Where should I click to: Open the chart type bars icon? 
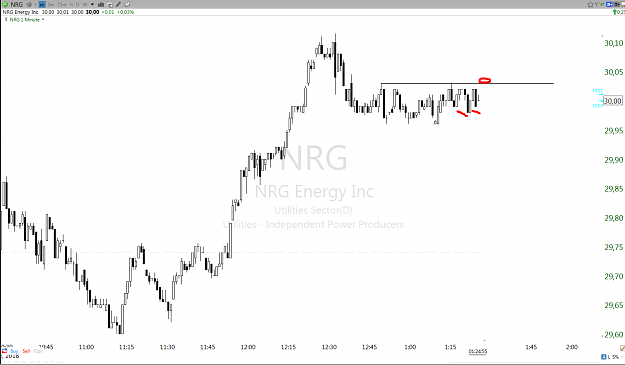coord(101,4)
